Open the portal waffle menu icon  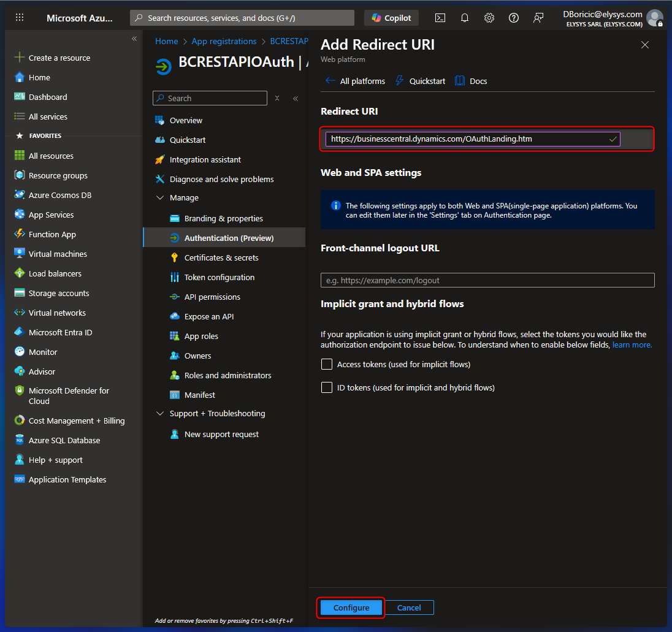(x=20, y=18)
